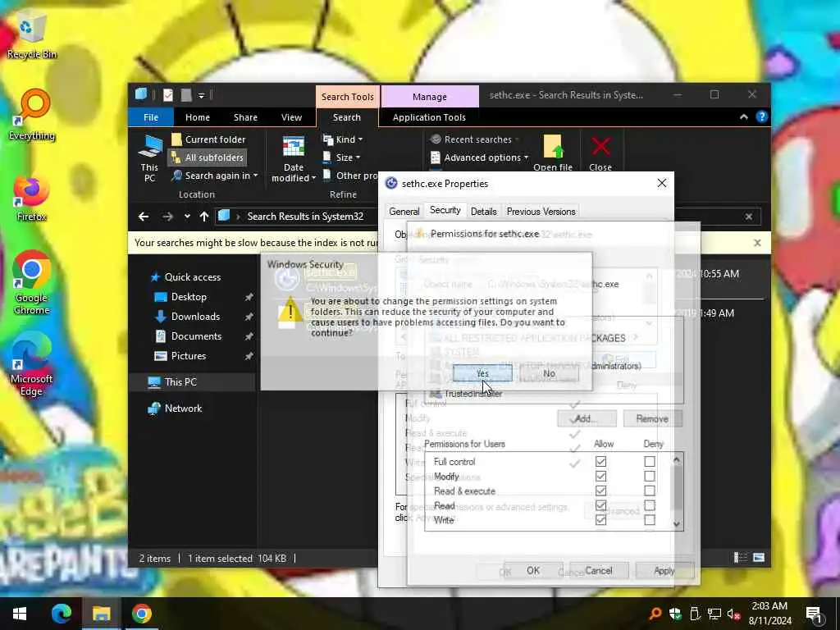This screenshot has height=630, width=840.
Task: Switch to Previous Versions tab
Action: 541,212
